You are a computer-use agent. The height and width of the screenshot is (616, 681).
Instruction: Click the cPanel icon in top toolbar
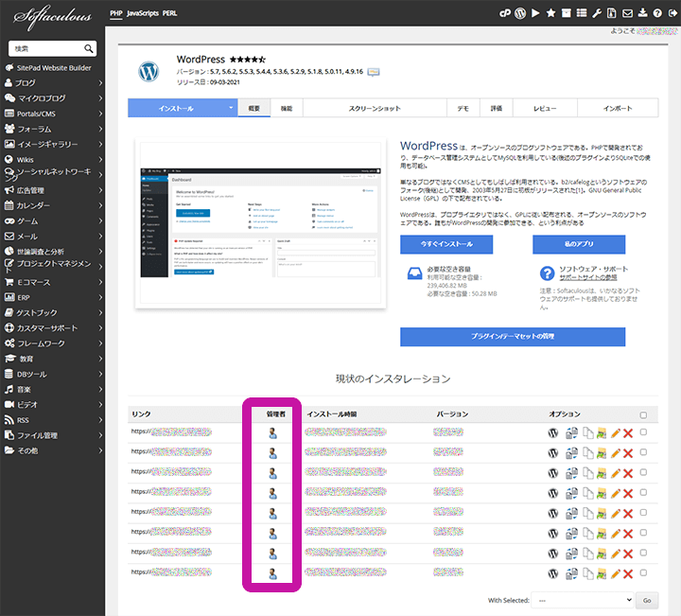click(x=506, y=13)
